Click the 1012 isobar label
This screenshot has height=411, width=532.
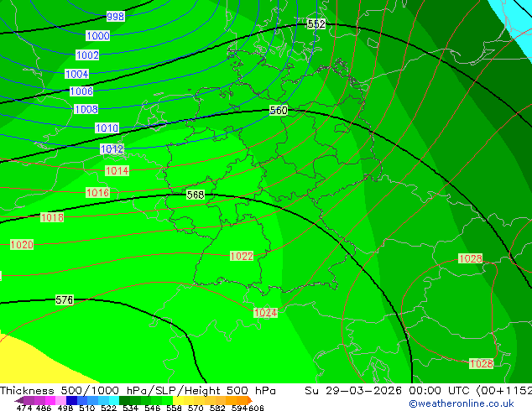(x=112, y=148)
